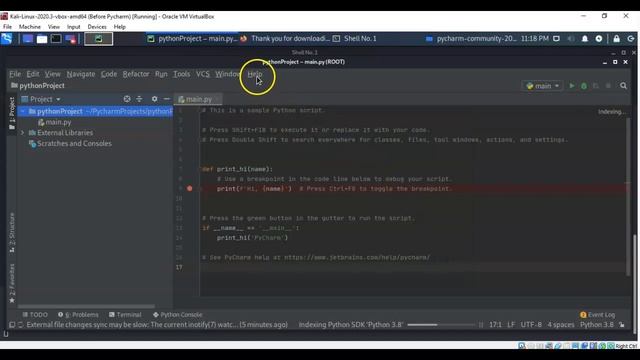Open the main run configuration dropdown
The image size is (640, 360).
tap(543, 86)
